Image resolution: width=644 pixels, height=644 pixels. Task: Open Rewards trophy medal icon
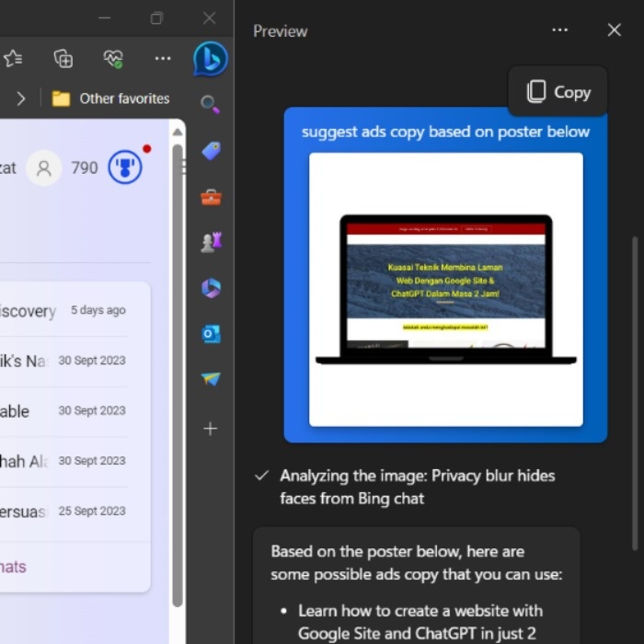coord(125,167)
